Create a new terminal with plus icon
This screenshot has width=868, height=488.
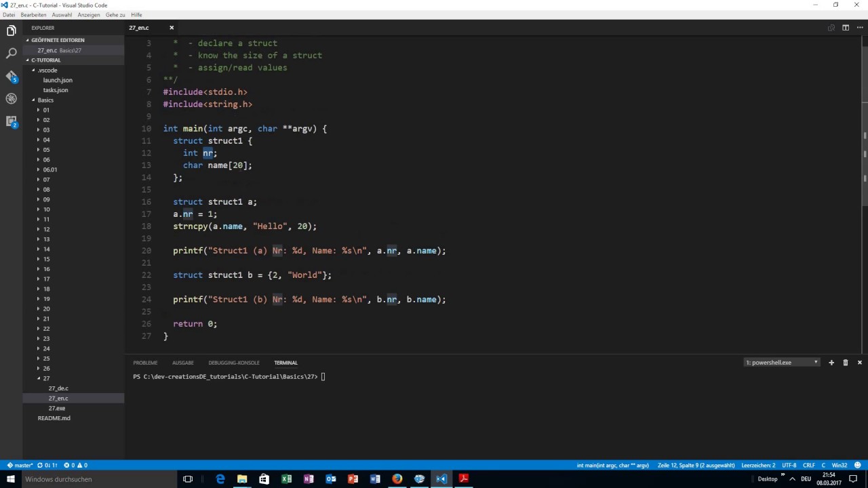(831, 363)
